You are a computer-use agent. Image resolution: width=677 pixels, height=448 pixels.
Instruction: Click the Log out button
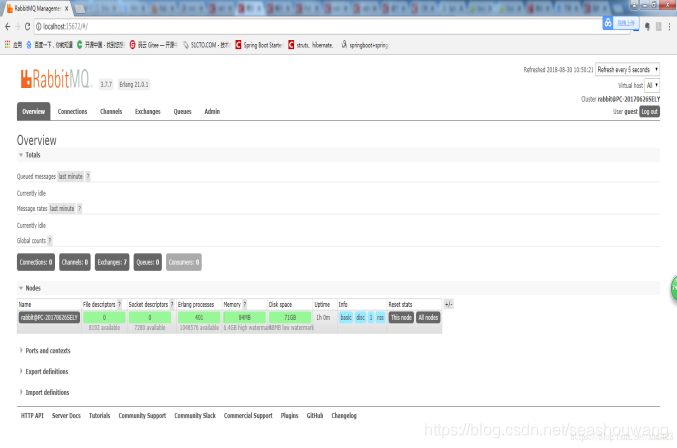[649, 111]
